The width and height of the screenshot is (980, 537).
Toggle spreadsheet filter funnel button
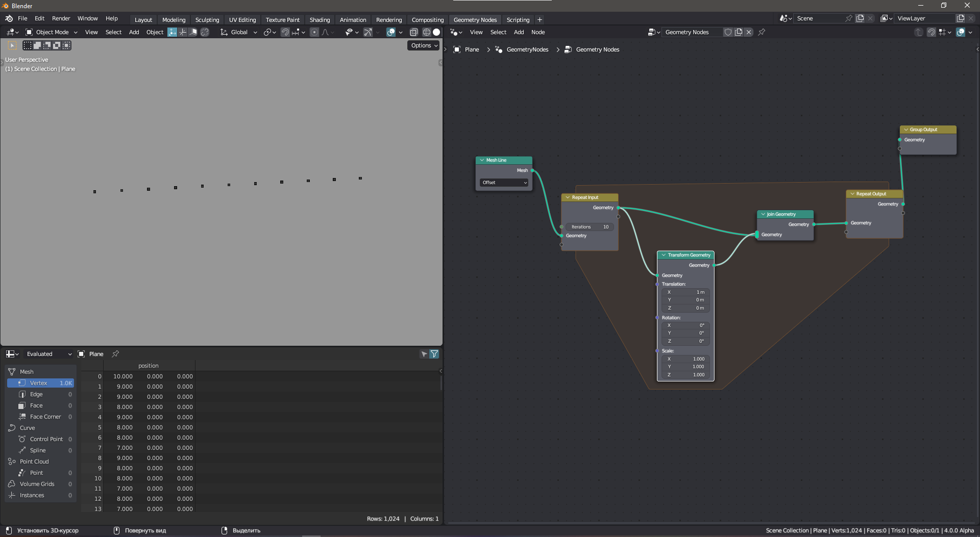(x=434, y=354)
